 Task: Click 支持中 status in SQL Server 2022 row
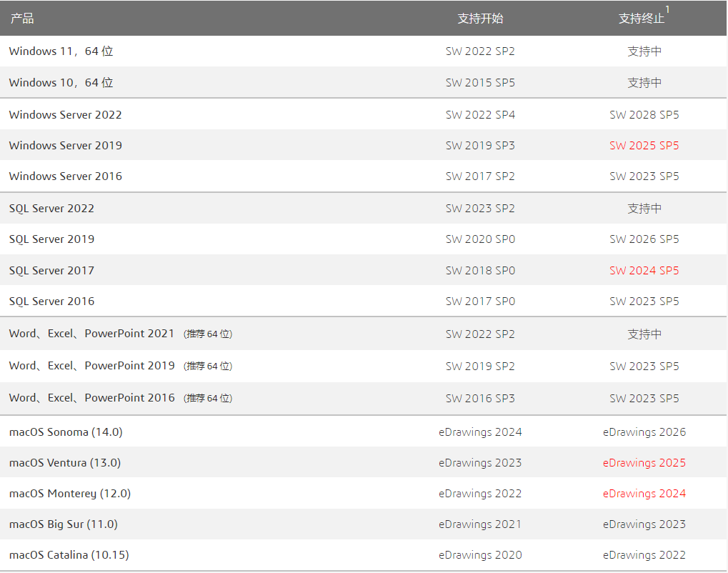pos(644,209)
